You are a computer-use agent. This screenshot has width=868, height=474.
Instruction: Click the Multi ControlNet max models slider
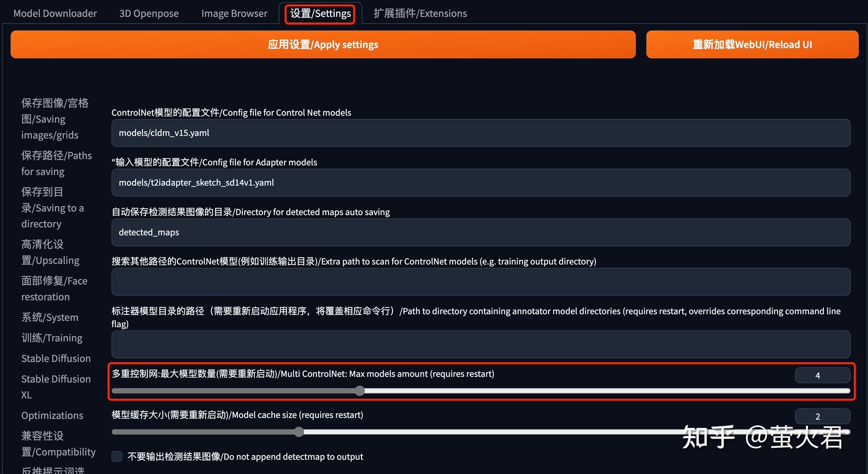(x=360, y=391)
